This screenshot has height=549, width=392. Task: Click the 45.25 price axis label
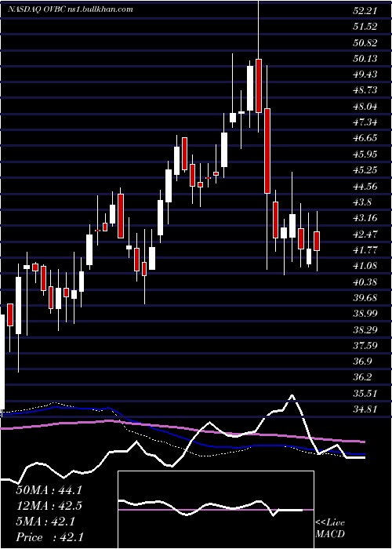click(x=365, y=170)
